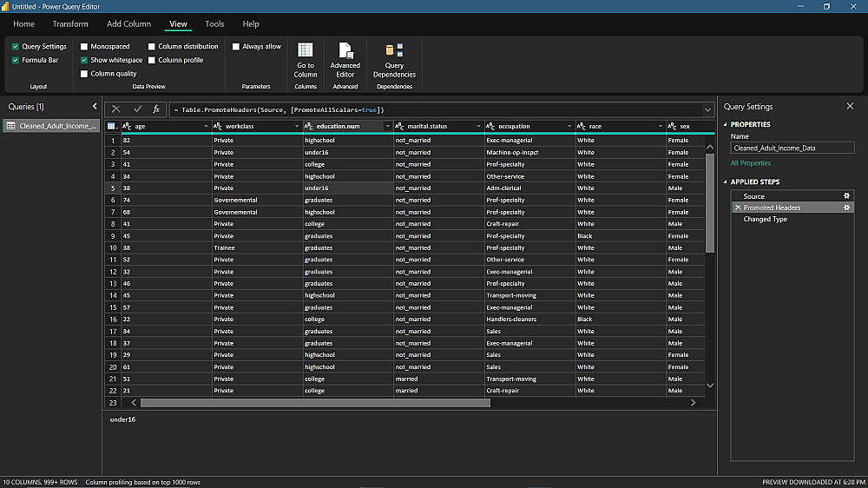This screenshot has height=488, width=868.
Task: Click the gear icon beside Source step
Action: pyautogui.click(x=846, y=196)
